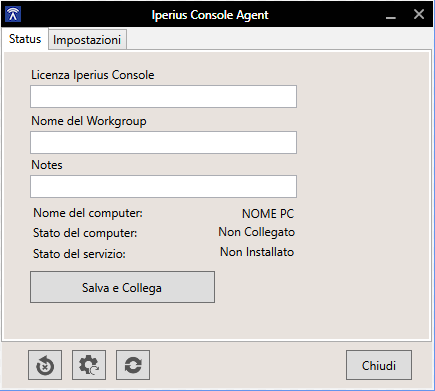
Task: Click the reset arrow with X icon
Action: (45, 365)
